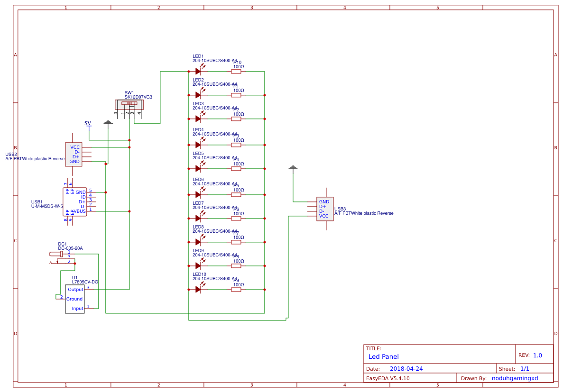
Task: Select the D+ pin on USB3
Action: click(x=323, y=206)
